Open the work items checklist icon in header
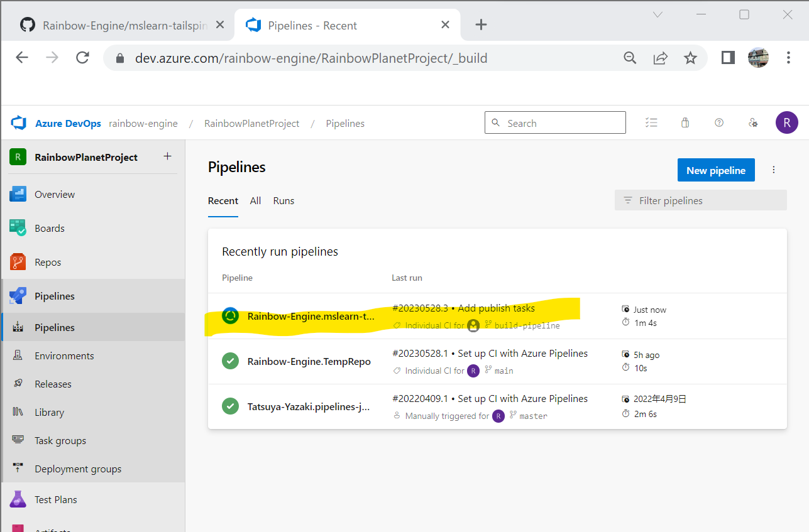809x532 pixels. point(651,123)
